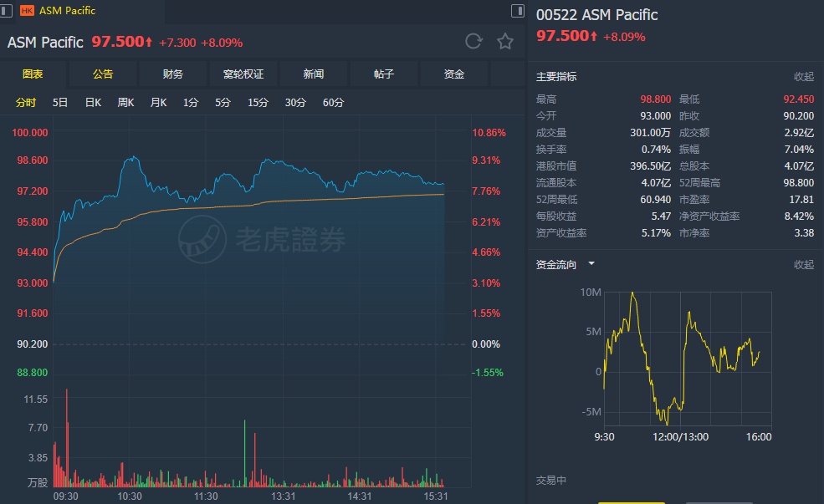Open the 帖子 tab
This screenshot has height=504, width=824.
tap(384, 74)
